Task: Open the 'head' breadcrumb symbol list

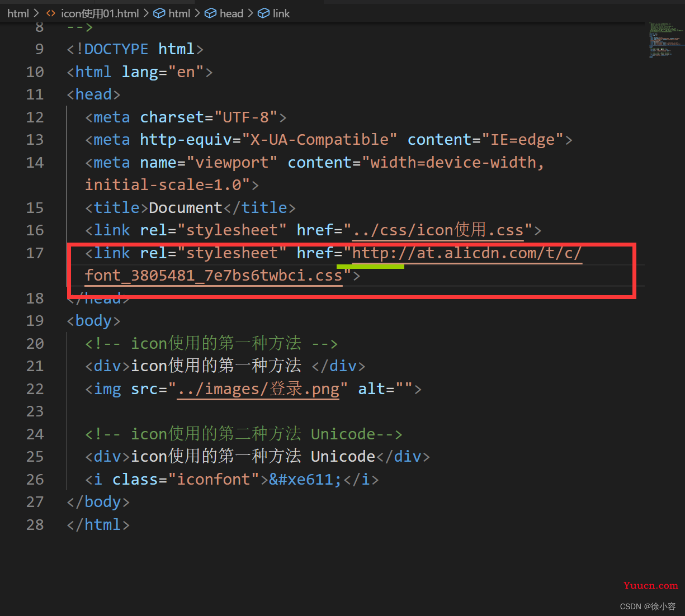Action: (232, 13)
